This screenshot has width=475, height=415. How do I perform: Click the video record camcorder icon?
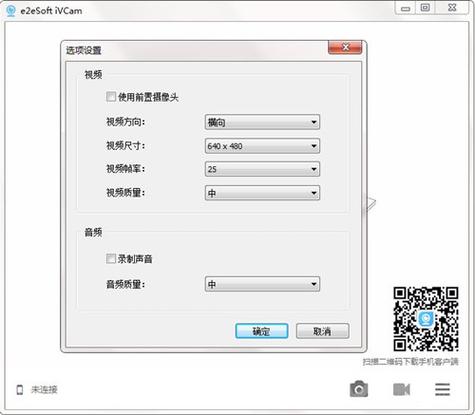(401, 389)
